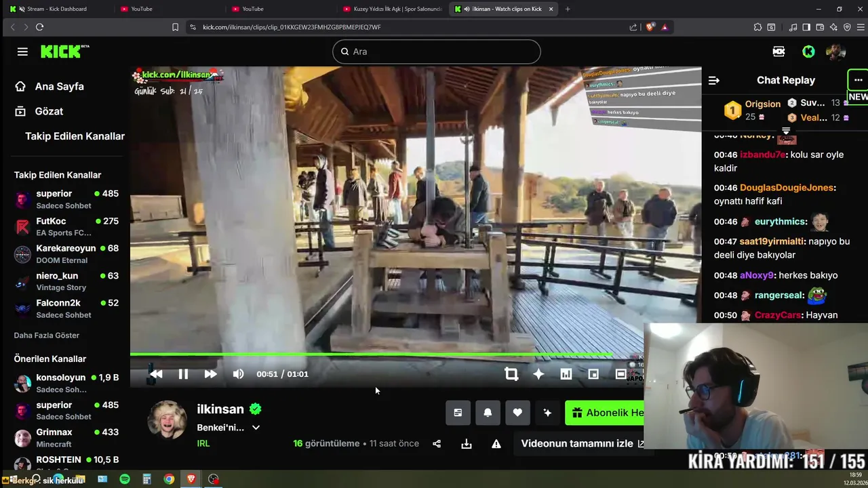Click the MX icon in Kick header
This screenshot has height=488, width=868.
pyautogui.click(x=778, y=52)
